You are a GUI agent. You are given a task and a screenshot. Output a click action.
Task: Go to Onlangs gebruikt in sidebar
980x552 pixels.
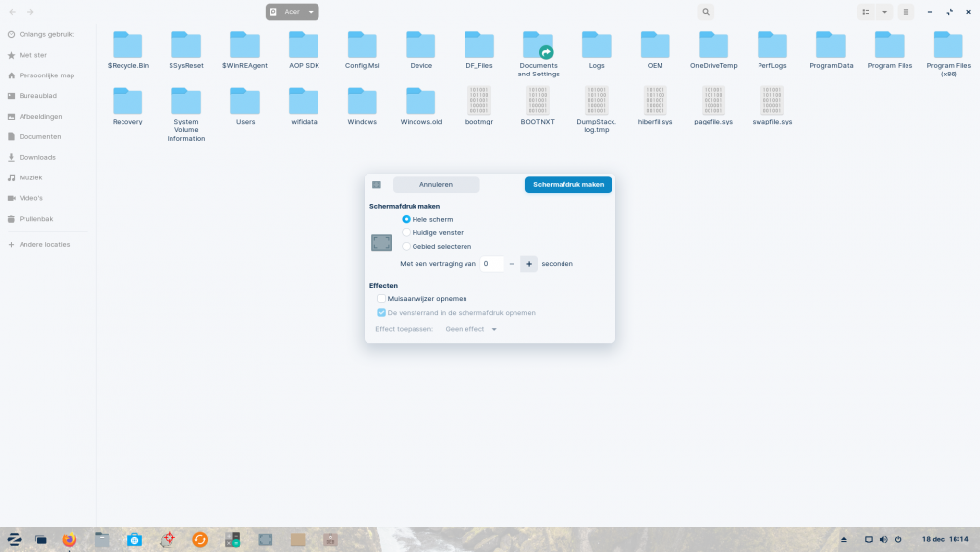pyautogui.click(x=47, y=35)
